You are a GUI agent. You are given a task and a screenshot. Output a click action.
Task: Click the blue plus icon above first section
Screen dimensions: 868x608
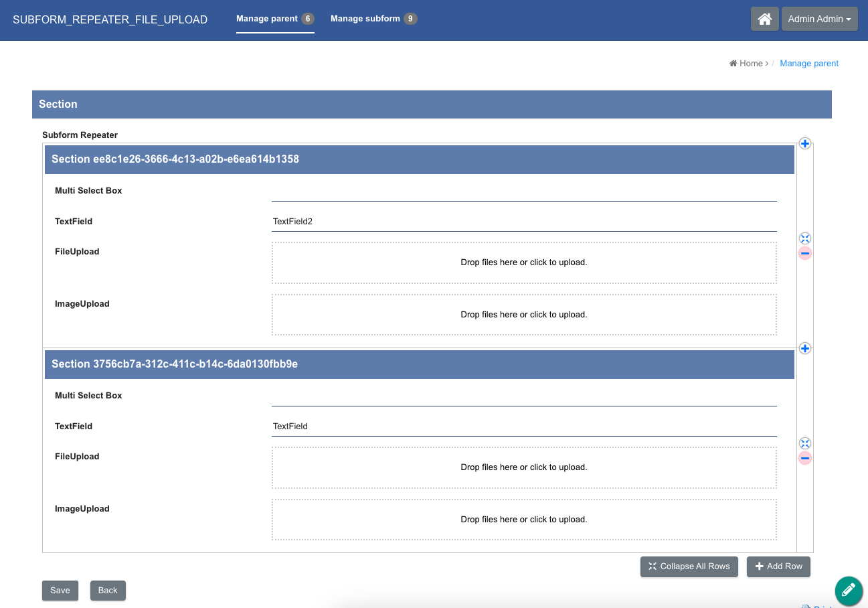(x=805, y=143)
